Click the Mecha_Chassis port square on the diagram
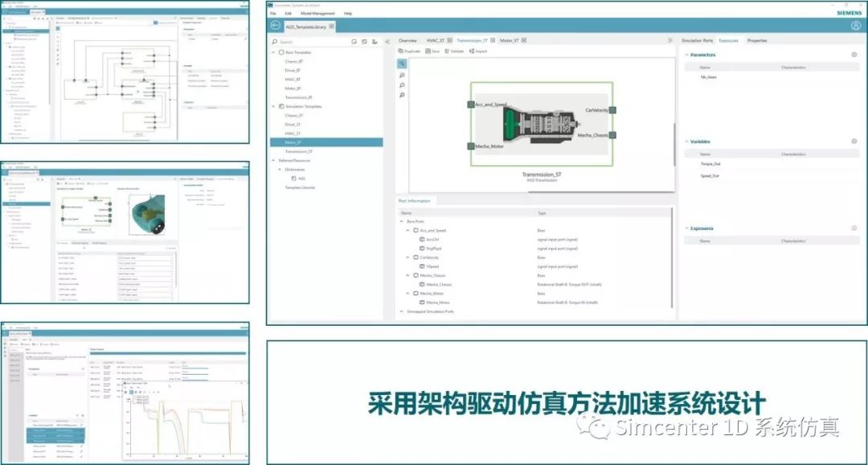This screenshot has width=868, height=465. (x=612, y=135)
